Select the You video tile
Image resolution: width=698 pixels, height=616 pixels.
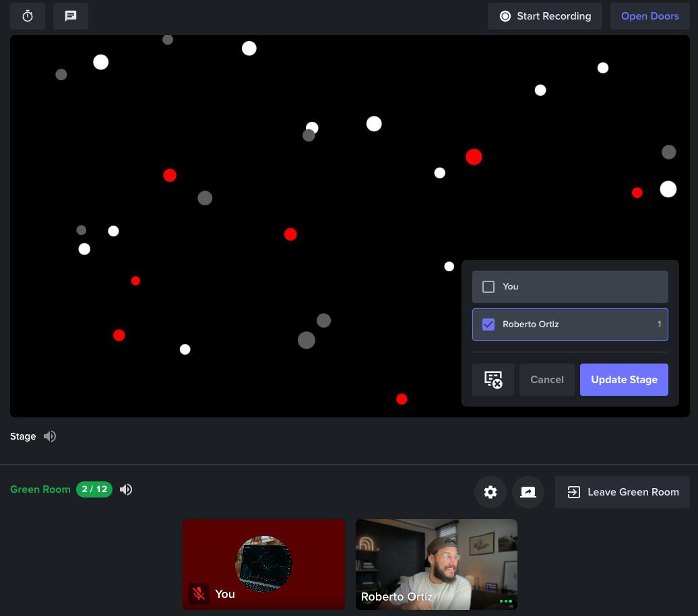(263, 564)
